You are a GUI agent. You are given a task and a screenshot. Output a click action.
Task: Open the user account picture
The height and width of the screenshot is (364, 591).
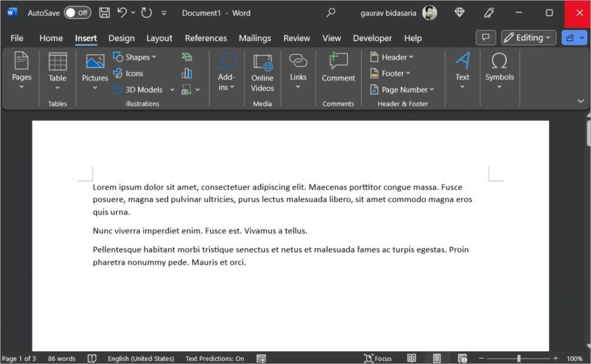(x=429, y=13)
